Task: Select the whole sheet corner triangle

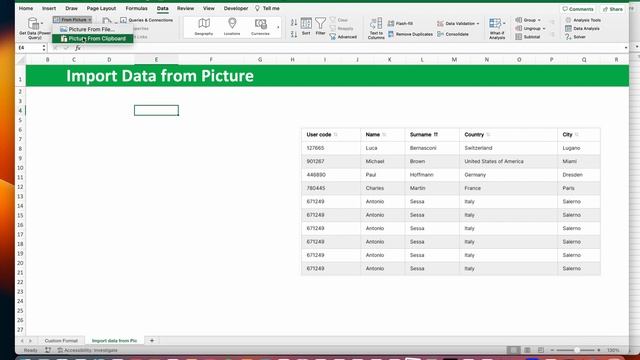Action: pos(20,60)
